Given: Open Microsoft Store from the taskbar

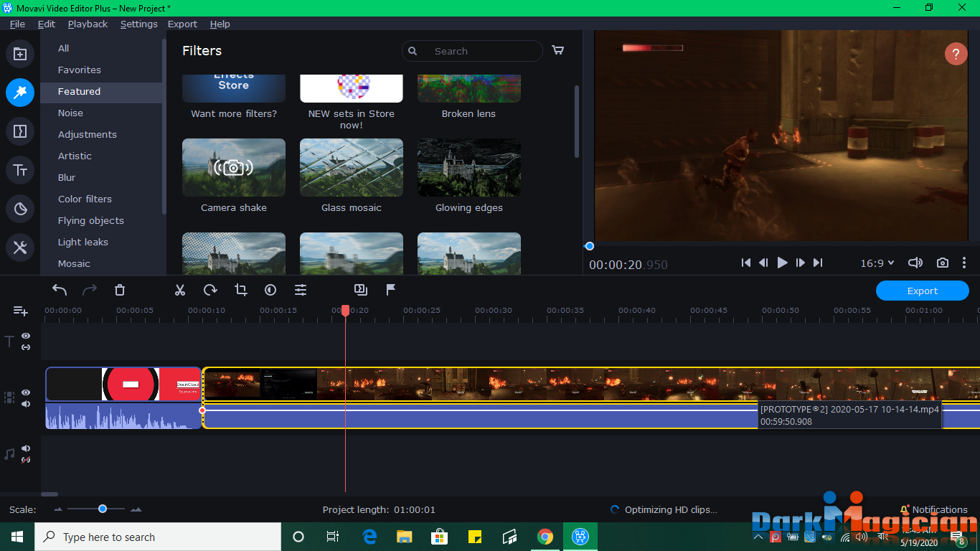Looking at the screenshot, I should tap(440, 537).
